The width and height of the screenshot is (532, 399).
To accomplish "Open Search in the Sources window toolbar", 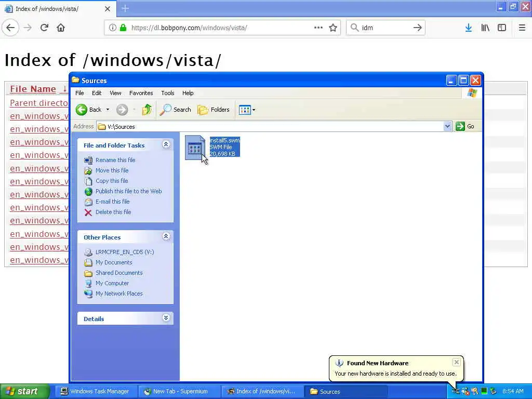I will coord(175,110).
